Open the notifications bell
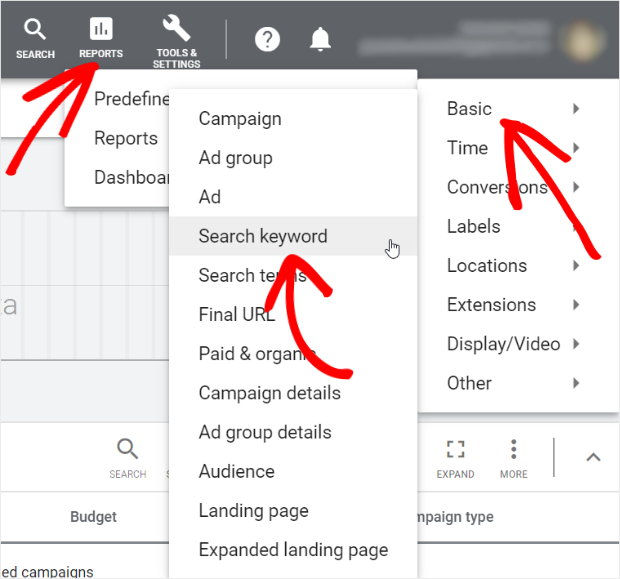The height and width of the screenshot is (579, 620). [x=320, y=39]
